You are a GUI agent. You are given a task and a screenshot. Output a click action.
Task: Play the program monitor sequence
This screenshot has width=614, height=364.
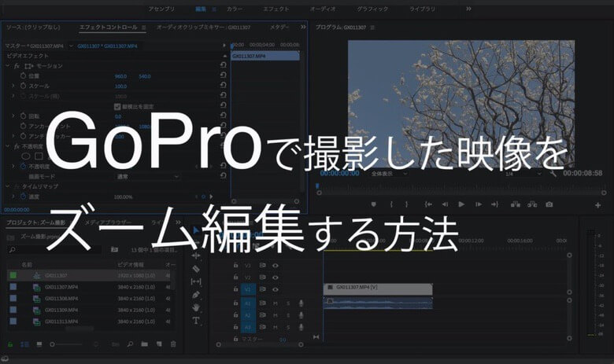pyautogui.click(x=461, y=204)
